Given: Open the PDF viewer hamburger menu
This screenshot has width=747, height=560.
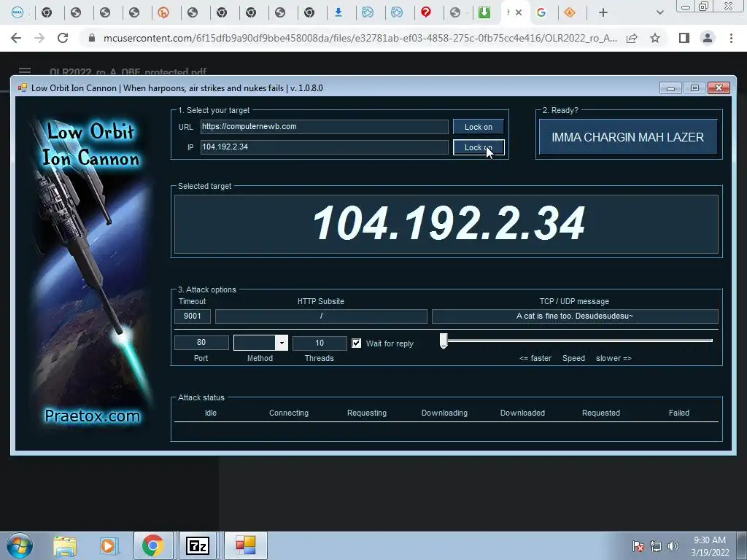Looking at the screenshot, I should tap(25, 71).
